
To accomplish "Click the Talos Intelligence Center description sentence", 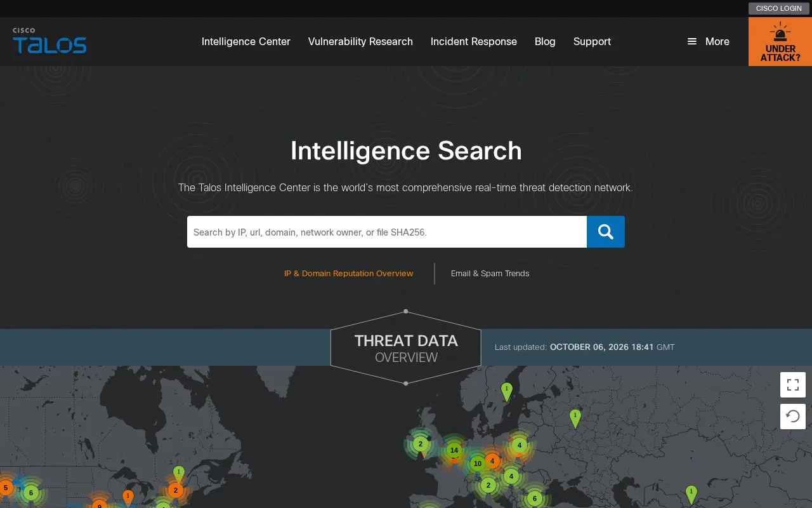I will pos(405,188).
